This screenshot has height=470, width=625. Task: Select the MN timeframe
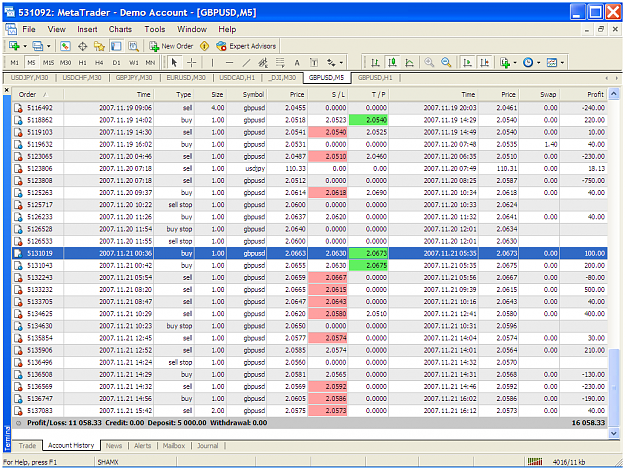tap(150, 63)
